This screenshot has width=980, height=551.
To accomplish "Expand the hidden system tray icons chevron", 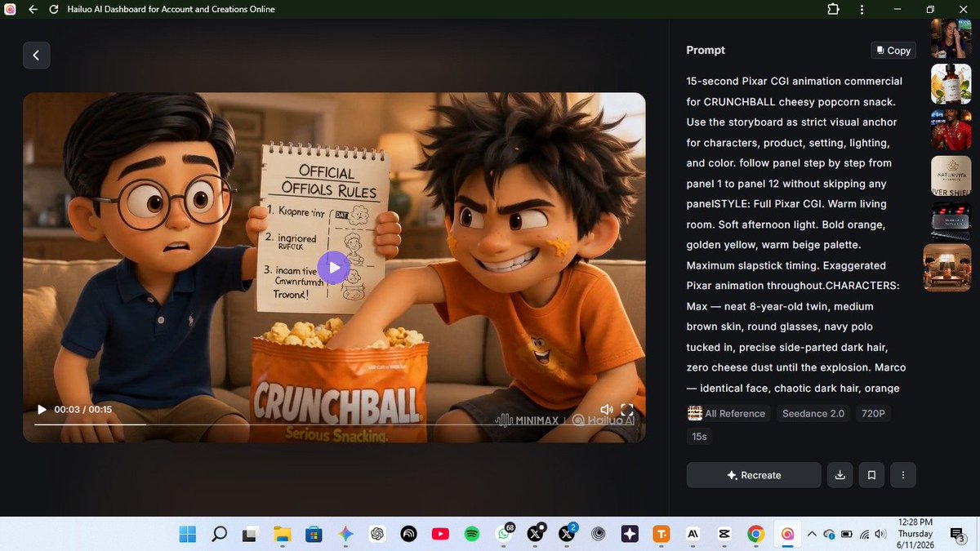I will [x=812, y=534].
